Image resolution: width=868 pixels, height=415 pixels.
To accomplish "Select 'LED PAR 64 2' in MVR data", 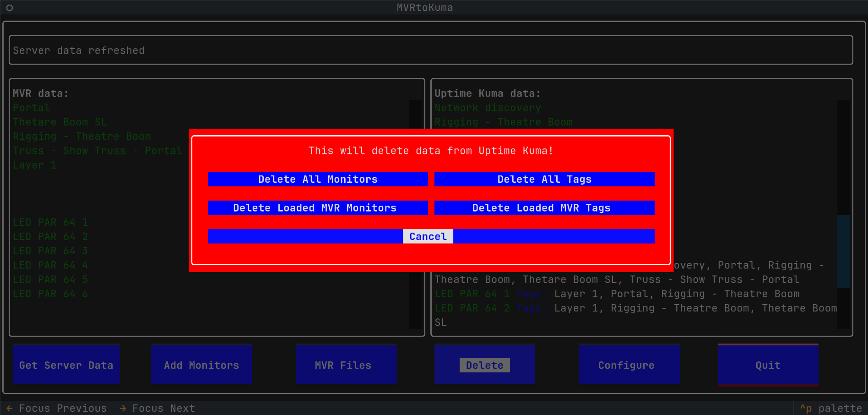I will [50, 236].
